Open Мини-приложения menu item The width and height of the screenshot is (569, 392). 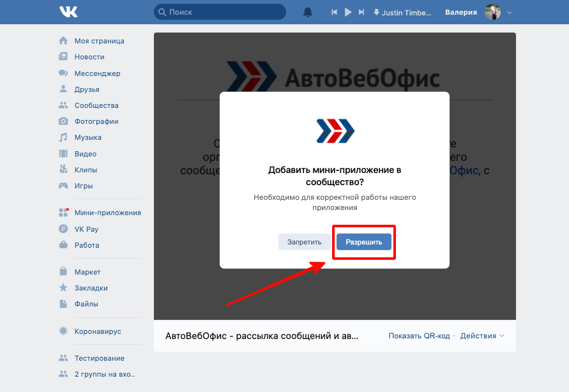(x=108, y=213)
